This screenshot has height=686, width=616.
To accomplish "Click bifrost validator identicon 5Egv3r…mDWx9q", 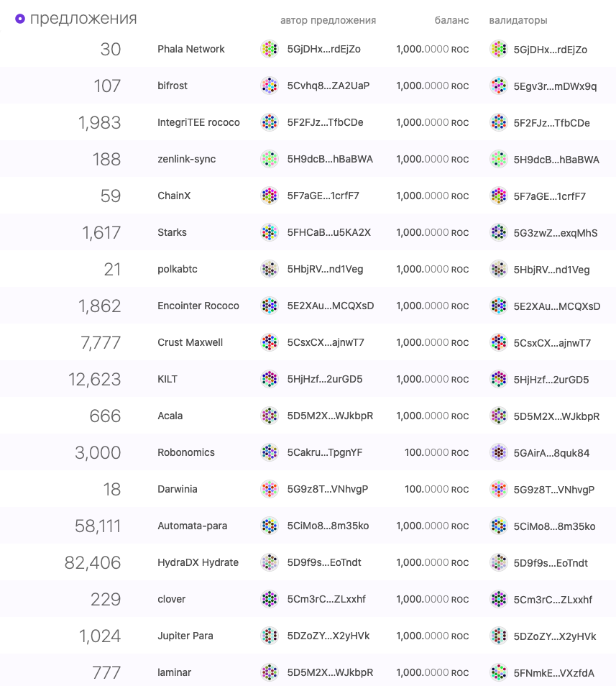I will [498, 86].
